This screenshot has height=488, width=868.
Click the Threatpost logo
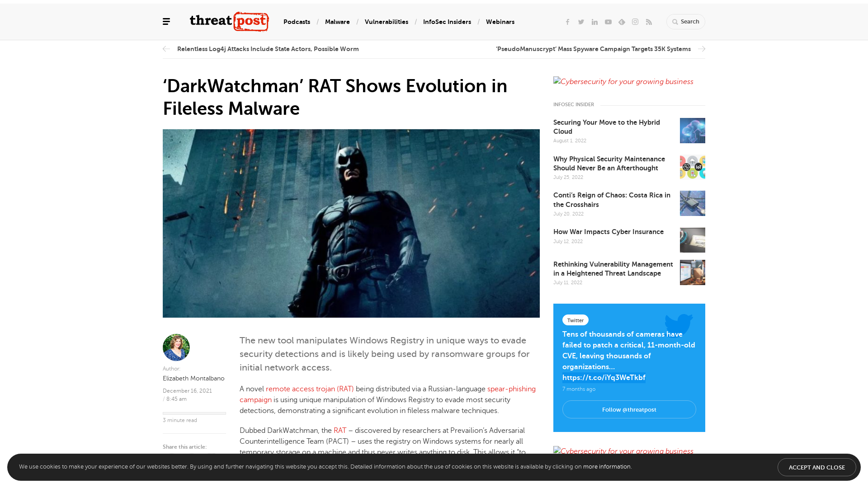click(229, 22)
